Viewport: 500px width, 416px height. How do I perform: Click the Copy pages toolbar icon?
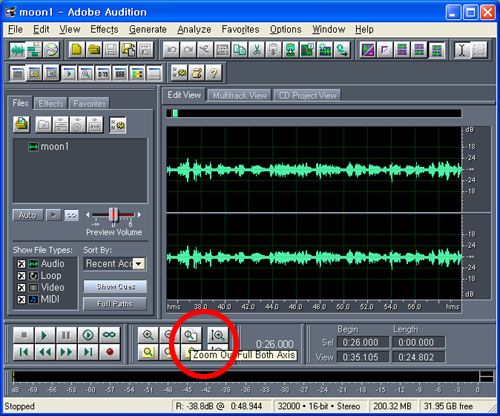point(239,50)
